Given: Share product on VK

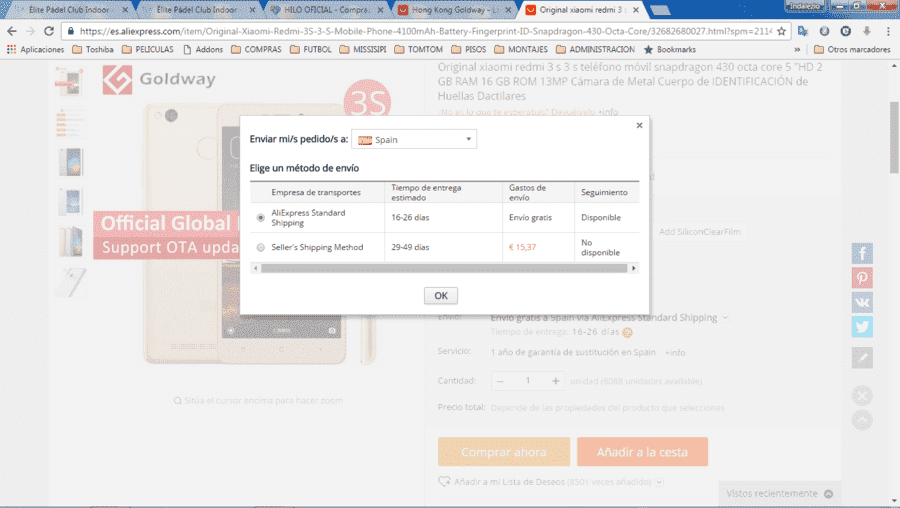Looking at the screenshot, I should pyautogui.click(x=862, y=303).
